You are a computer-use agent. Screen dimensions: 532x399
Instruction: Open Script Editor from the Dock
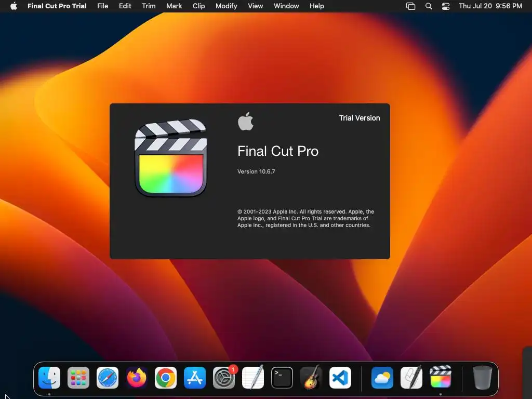point(411,378)
